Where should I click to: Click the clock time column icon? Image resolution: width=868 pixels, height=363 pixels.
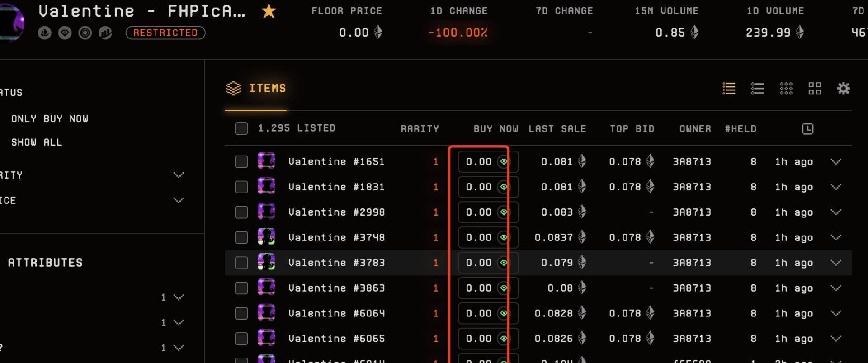coord(807,129)
